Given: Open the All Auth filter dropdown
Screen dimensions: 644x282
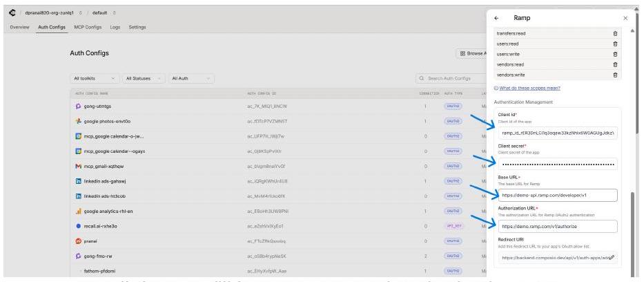Looking at the screenshot, I should pos(191,78).
